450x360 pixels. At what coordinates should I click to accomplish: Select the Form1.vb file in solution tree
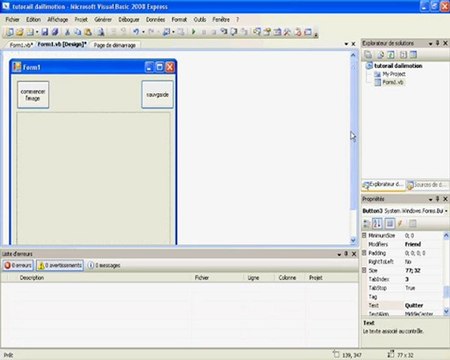point(393,82)
